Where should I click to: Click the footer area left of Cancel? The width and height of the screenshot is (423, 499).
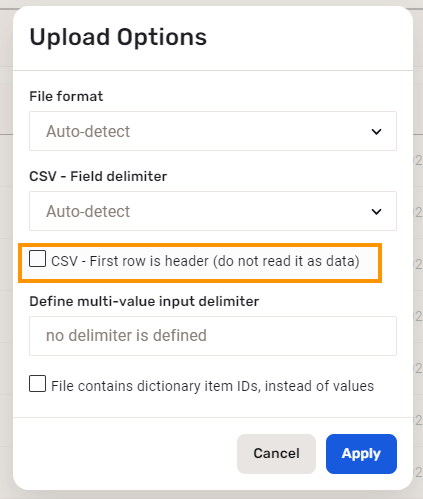coord(125,454)
